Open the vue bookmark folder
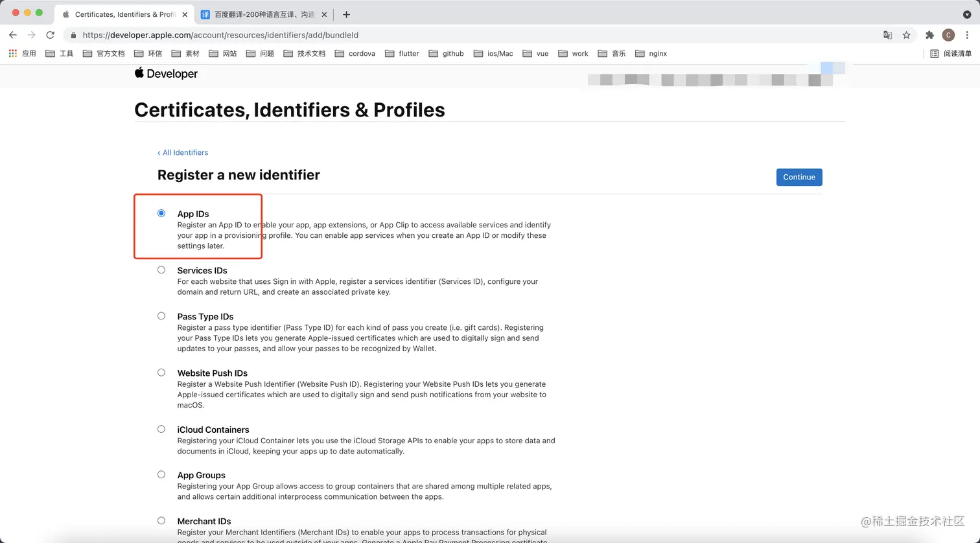Screen dimensions: 980x543 535,54
